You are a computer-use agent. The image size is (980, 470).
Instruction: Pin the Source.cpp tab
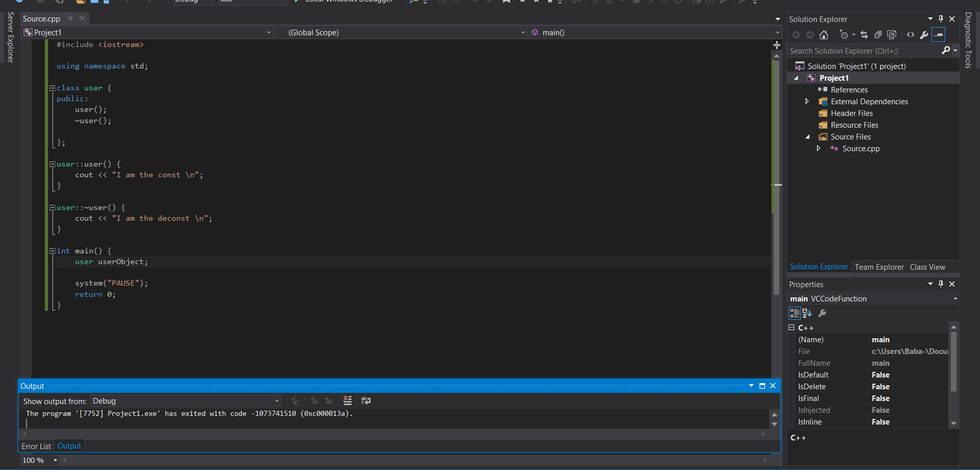pos(70,18)
